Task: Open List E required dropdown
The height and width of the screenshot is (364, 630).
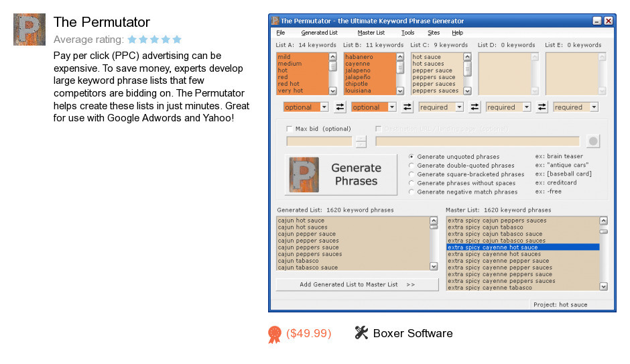Action: click(594, 107)
